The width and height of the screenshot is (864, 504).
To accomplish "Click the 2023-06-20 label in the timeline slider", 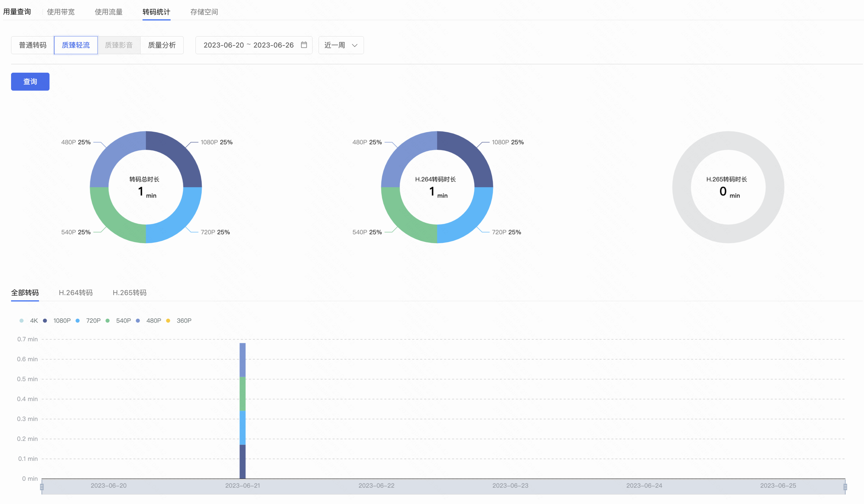I will [109, 486].
